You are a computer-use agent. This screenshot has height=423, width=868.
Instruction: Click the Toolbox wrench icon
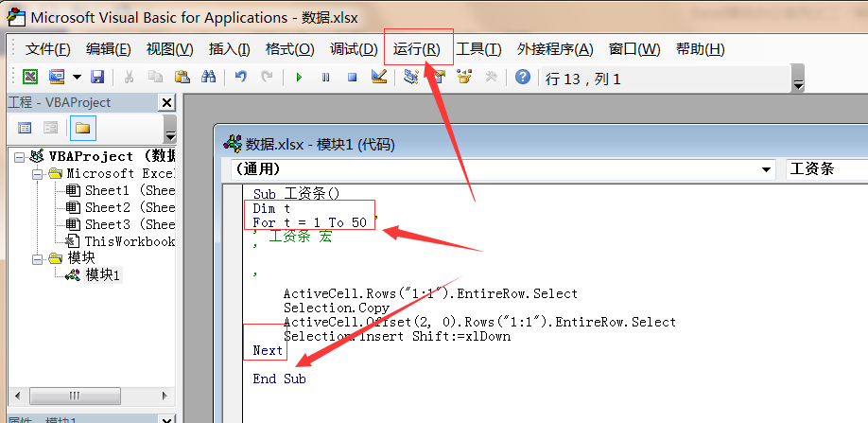(x=491, y=77)
